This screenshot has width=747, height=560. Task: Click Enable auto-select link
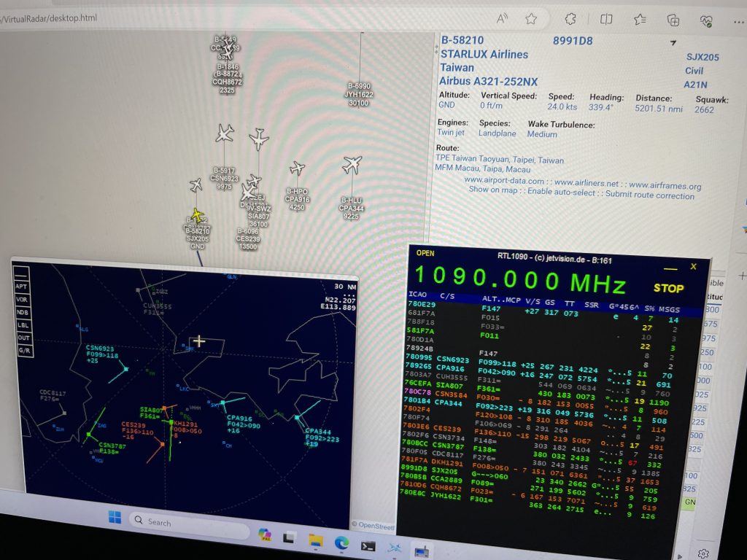click(x=561, y=192)
